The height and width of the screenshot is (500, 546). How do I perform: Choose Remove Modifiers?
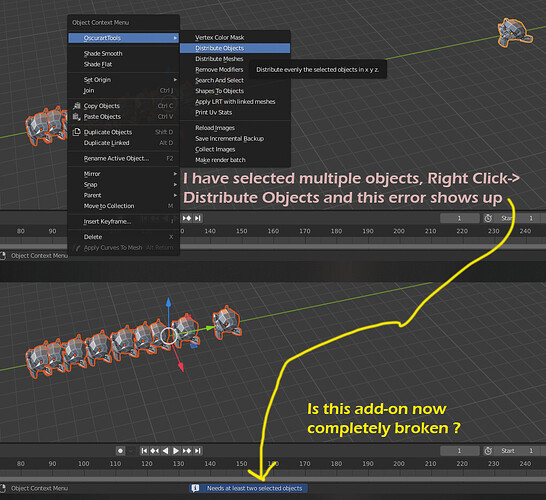[x=219, y=70]
